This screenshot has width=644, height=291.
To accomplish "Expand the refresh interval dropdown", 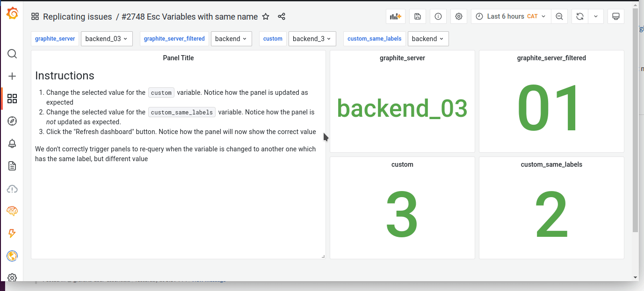I will point(596,16).
